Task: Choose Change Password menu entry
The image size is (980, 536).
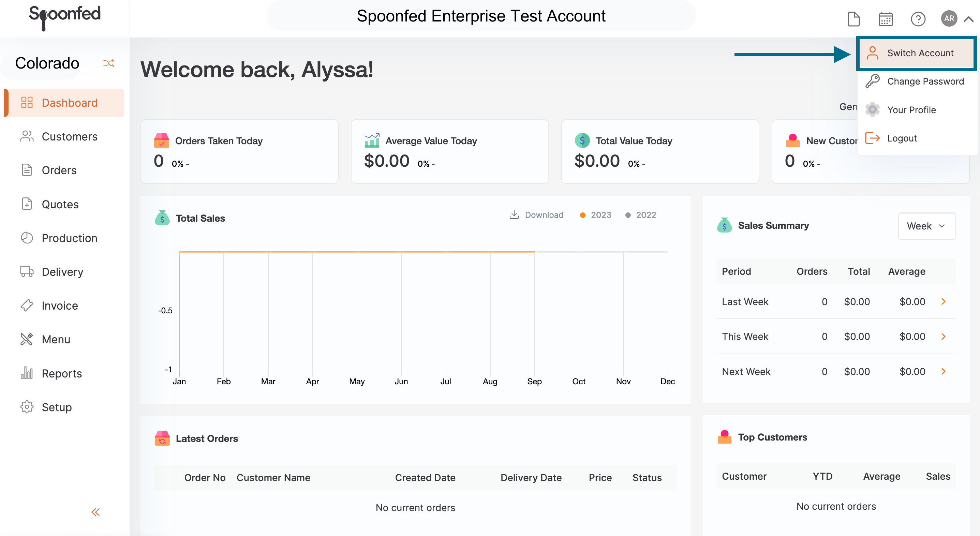Action: click(917, 81)
